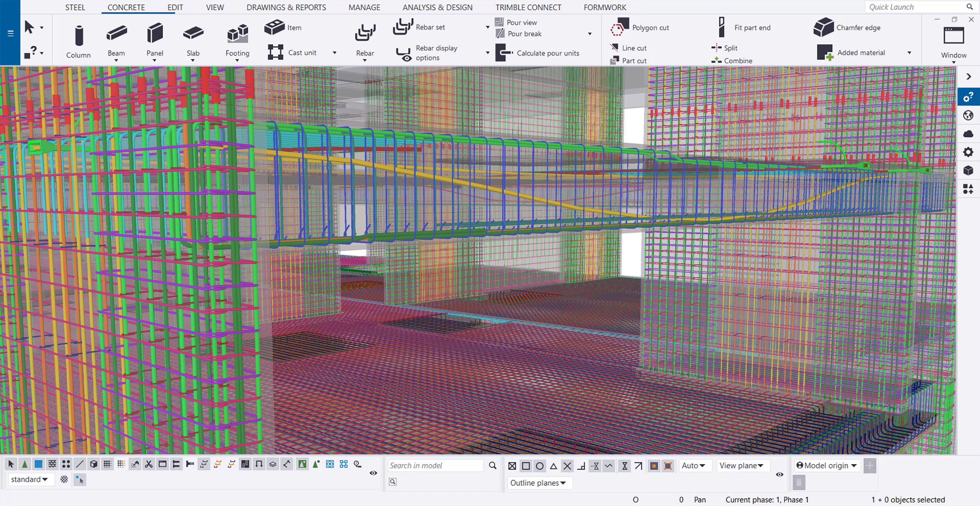Expand the Rebar set dropdown

pyautogui.click(x=488, y=27)
